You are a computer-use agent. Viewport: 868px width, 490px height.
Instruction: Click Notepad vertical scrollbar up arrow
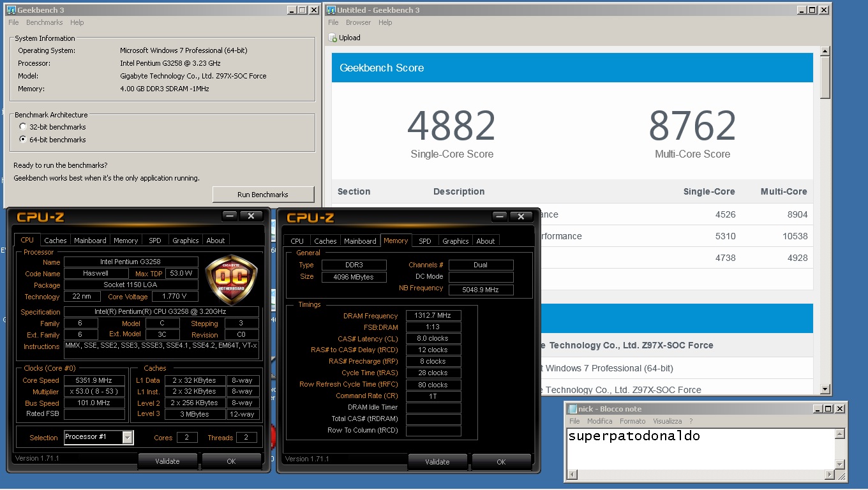(840, 434)
